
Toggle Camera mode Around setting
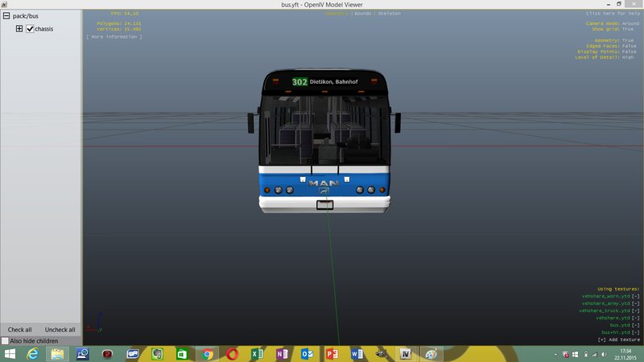pos(613,23)
